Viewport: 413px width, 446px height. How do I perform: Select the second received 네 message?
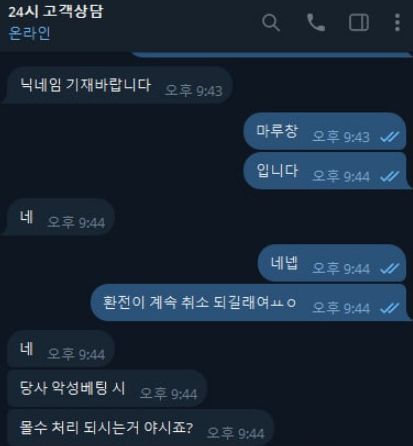60,349
